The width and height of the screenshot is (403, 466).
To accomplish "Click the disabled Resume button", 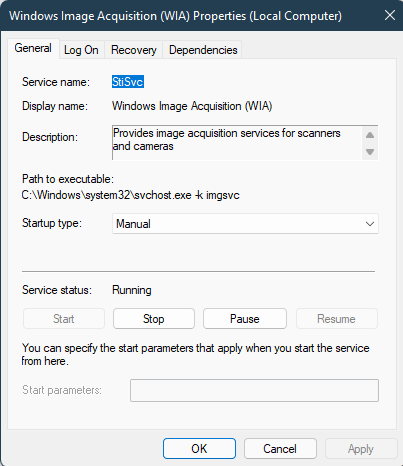I will point(337,319).
